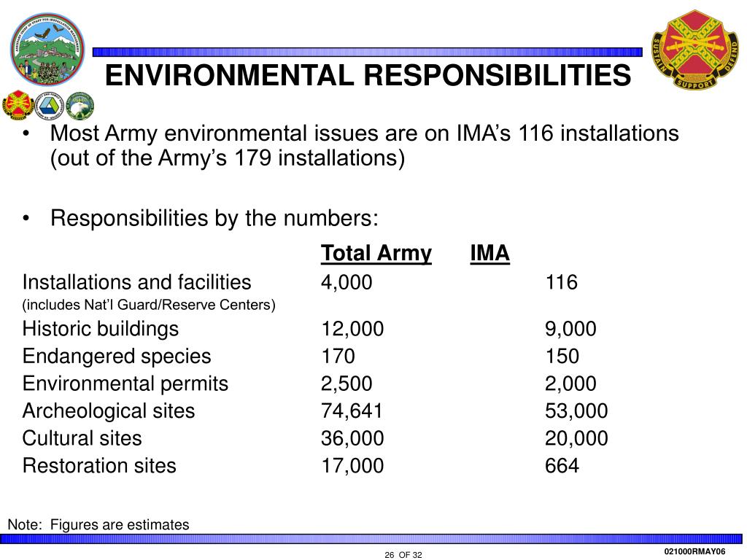This screenshot has width=747, height=560.
Task: Click the '26 OF 32' page number
Action: click(x=403, y=555)
